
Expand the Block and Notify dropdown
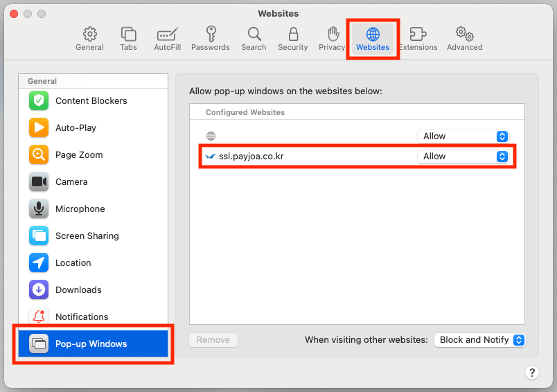(x=479, y=340)
